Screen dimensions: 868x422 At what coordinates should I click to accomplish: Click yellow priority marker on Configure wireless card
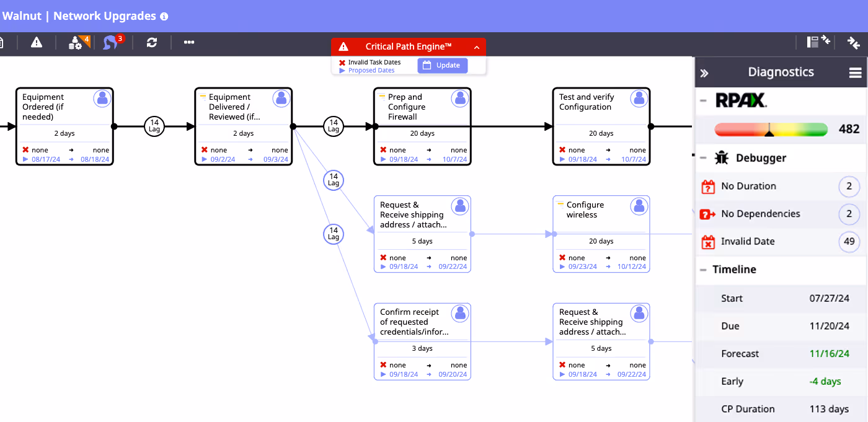[560, 204]
